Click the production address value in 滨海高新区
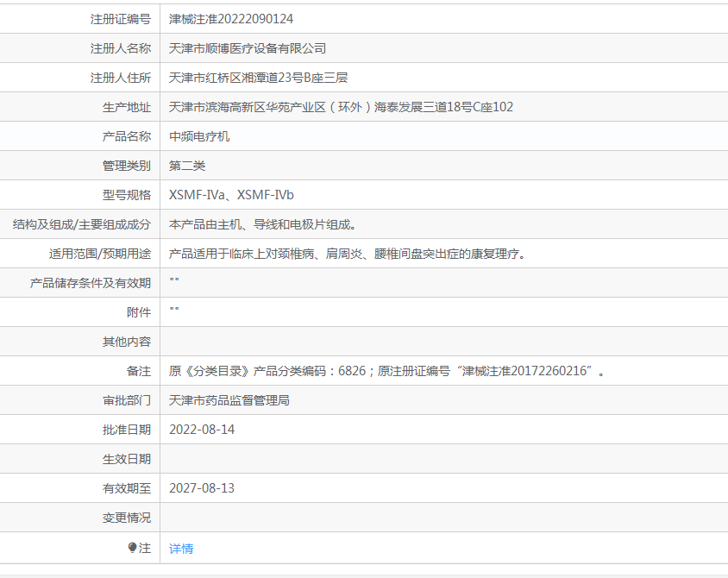The width and height of the screenshot is (728, 578). (341, 107)
